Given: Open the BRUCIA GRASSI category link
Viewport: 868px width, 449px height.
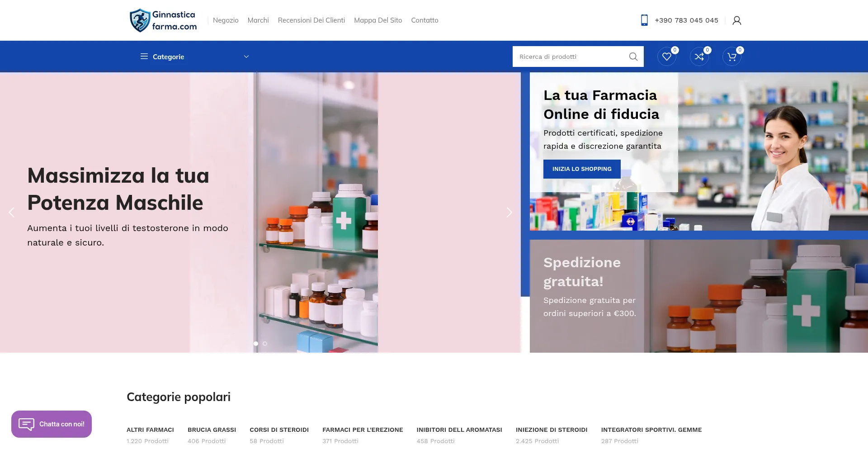Looking at the screenshot, I should [x=212, y=430].
